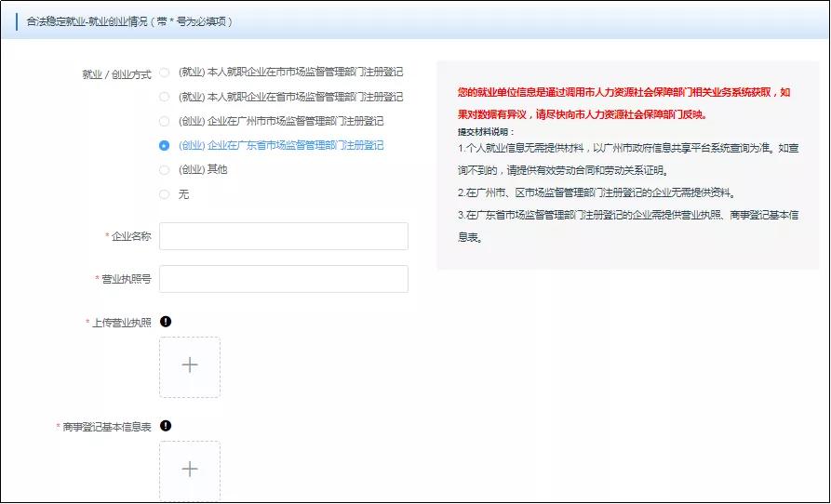Focus the 企业名称 input field

coord(284,236)
